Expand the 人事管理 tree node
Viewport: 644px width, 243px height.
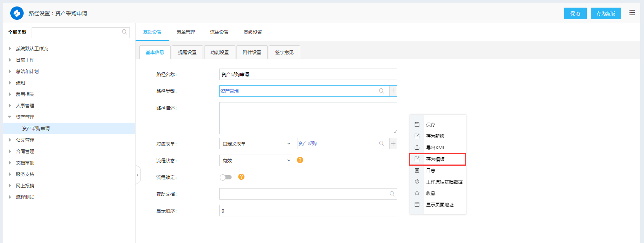10,106
